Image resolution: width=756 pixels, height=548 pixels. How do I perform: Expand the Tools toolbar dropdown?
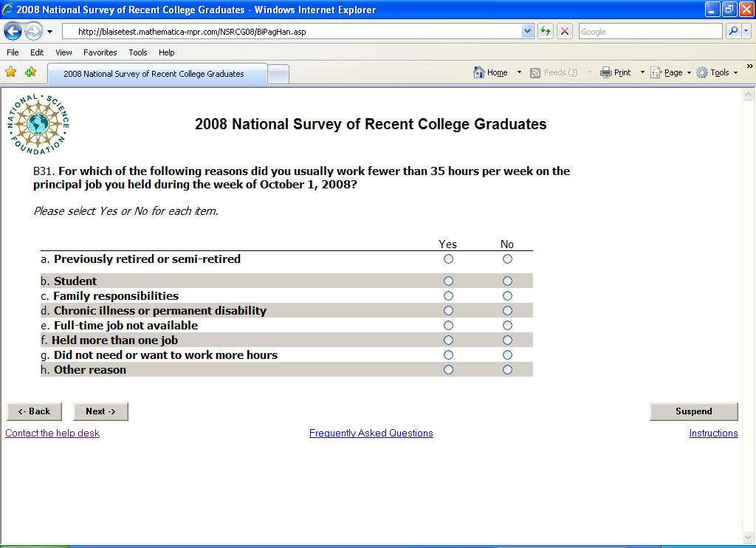coord(735,72)
